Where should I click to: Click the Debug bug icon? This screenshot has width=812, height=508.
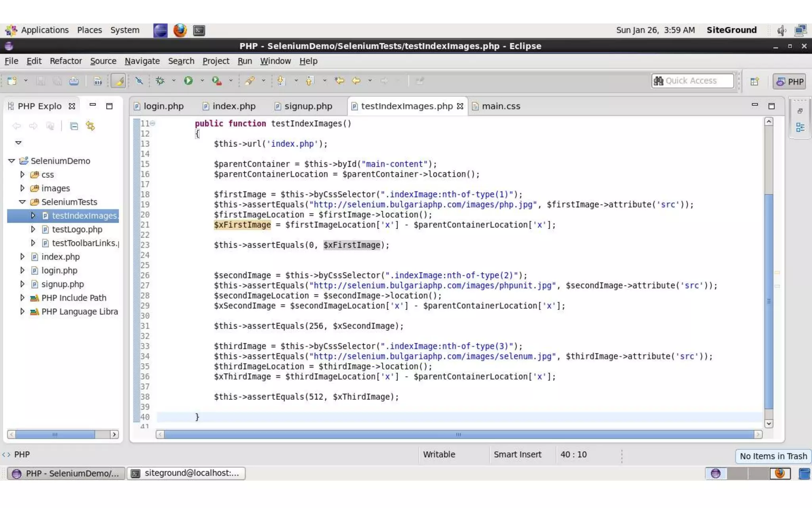click(160, 81)
